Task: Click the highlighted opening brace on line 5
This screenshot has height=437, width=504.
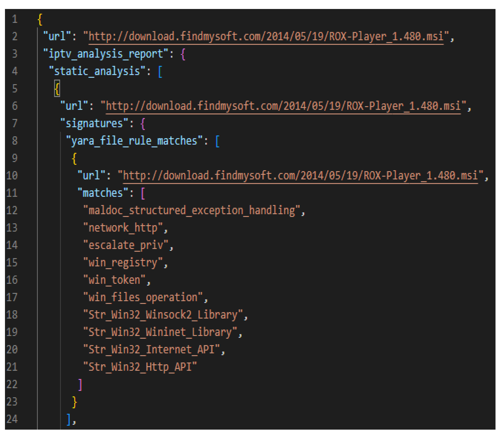Action: tap(57, 89)
